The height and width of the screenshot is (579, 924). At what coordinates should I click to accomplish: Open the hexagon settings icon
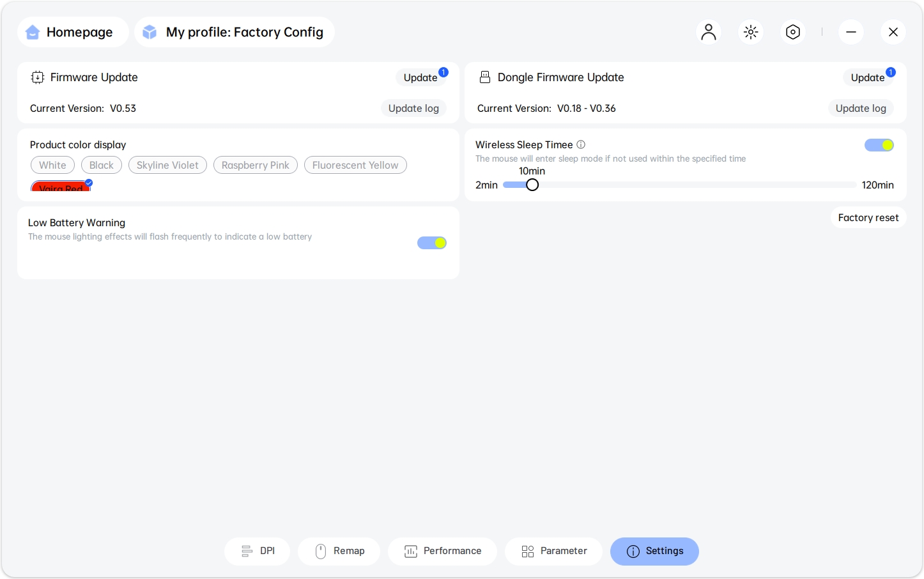click(x=793, y=32)
